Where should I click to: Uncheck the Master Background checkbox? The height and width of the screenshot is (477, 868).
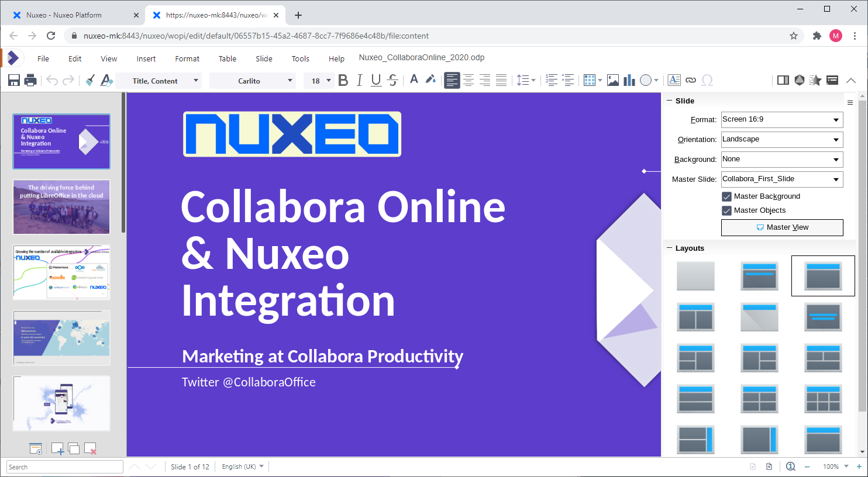coord(727,196)
